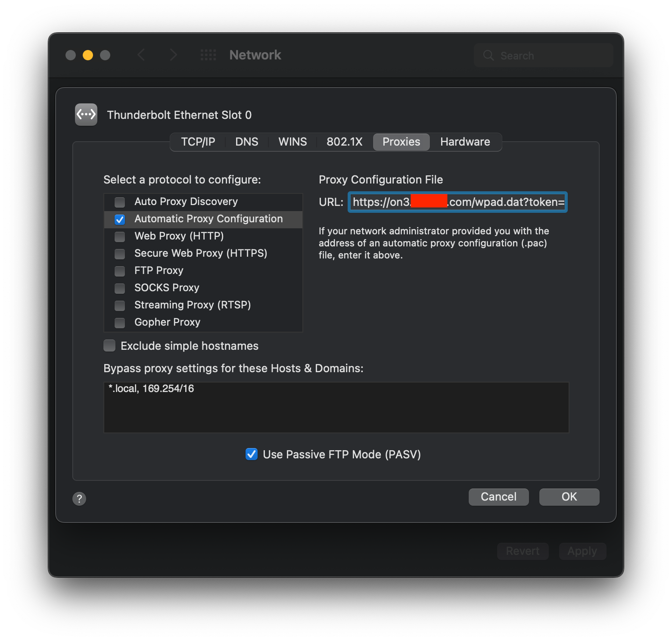The image size is (672, 641).
Task: Select the SOCKS Proxy row label
Action: pos(167,288)
